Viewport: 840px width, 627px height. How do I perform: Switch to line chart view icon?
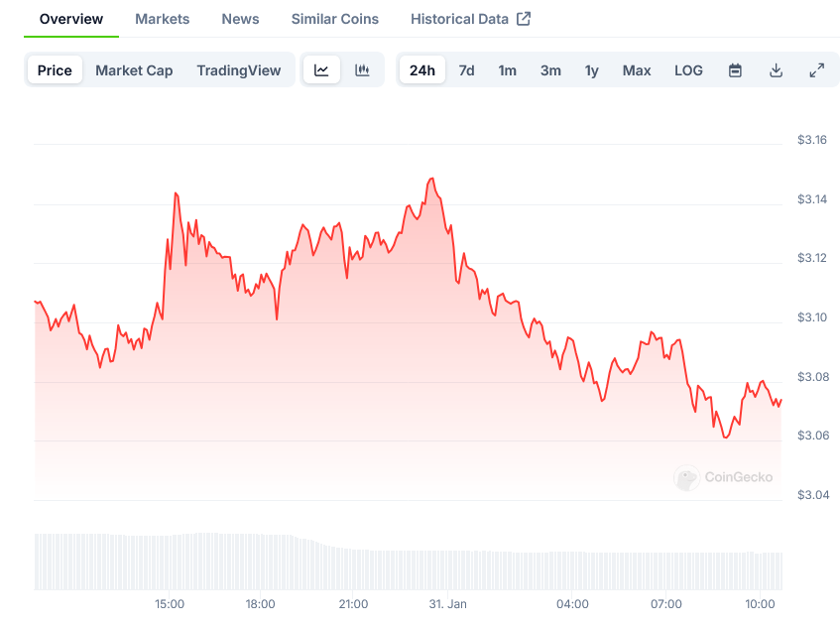pos(321,70)
